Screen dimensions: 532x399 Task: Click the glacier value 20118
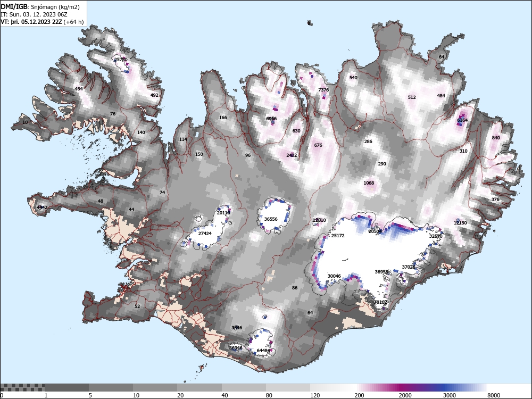(x=223, y=213)
